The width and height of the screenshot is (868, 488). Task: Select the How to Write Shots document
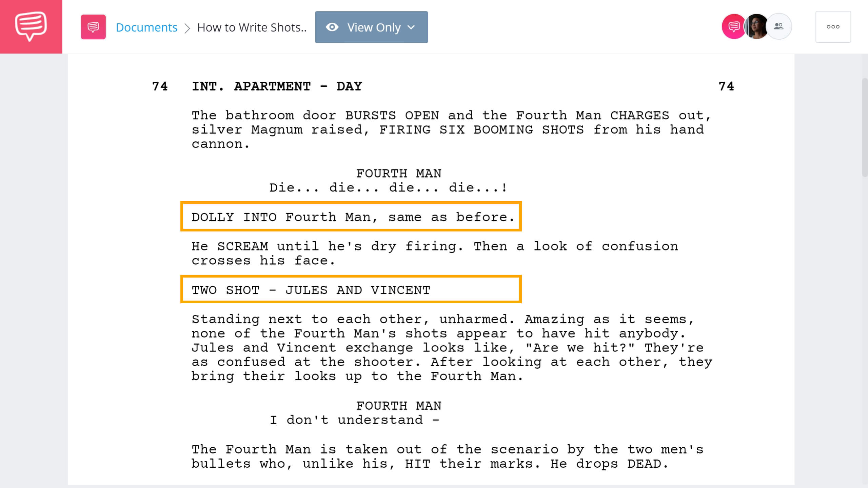[251, 27]
